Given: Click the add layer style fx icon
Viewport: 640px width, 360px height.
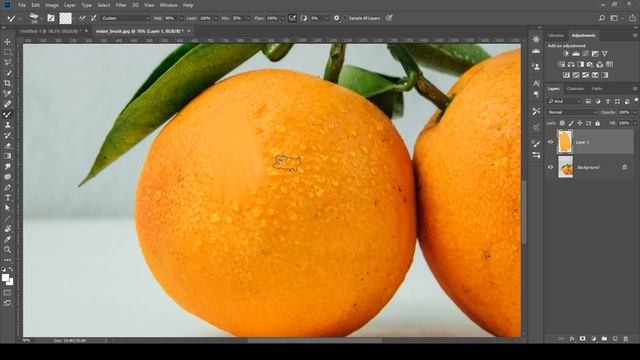Looking at the screenshot, I should 572,339.
